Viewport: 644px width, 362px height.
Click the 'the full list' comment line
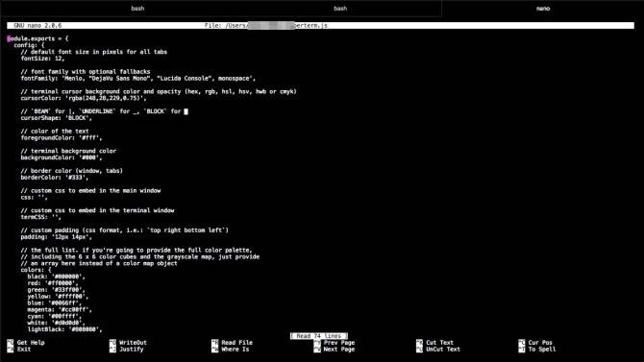136,250
